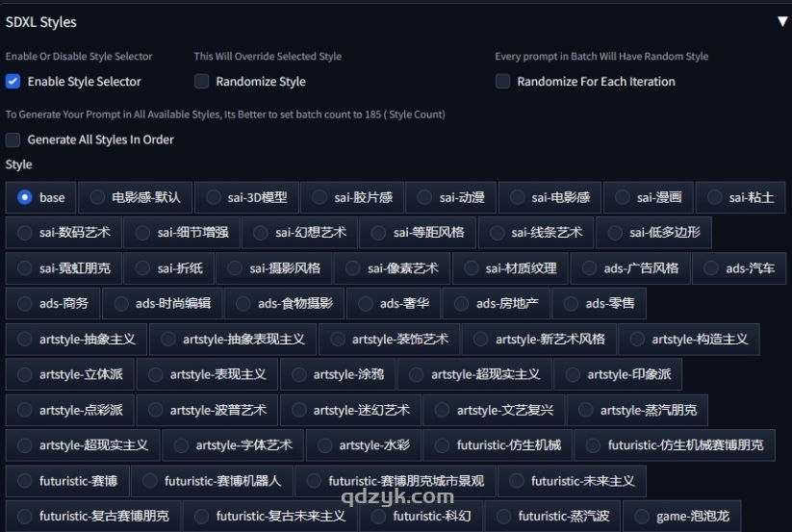Select the base style radio button

[25, 197]
